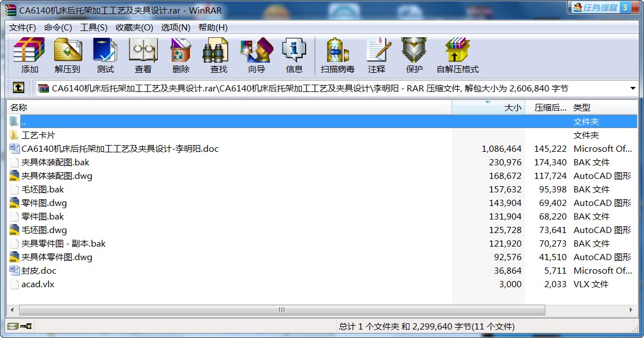
Task: Click the 添加 (Add) toolbar icon
Action: 29,50
